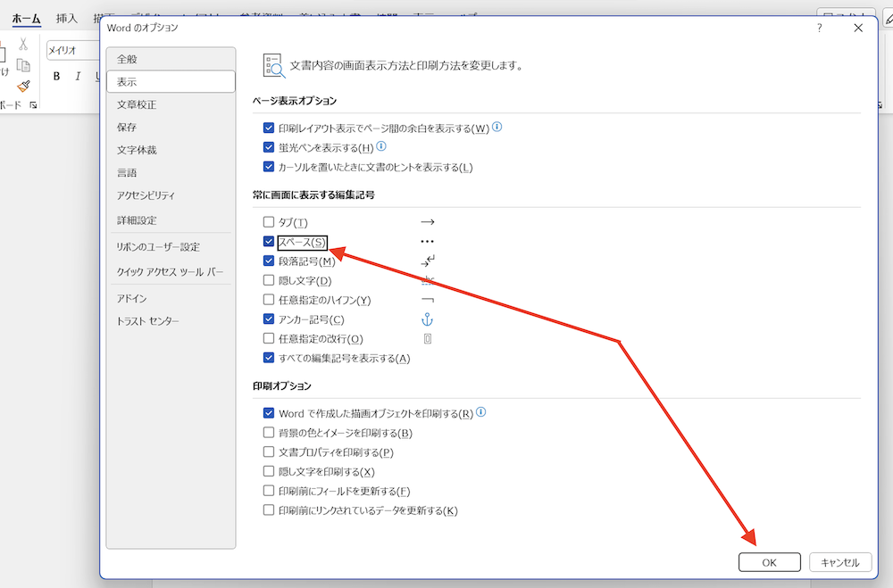
Task: Click キャンセル to discard changes
Action: point(840,562)
